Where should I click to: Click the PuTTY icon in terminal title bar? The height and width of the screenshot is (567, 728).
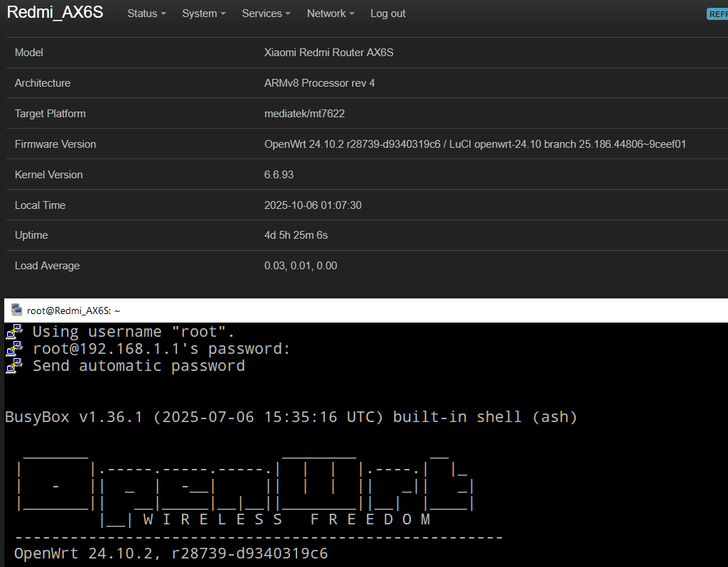[17, 310]
